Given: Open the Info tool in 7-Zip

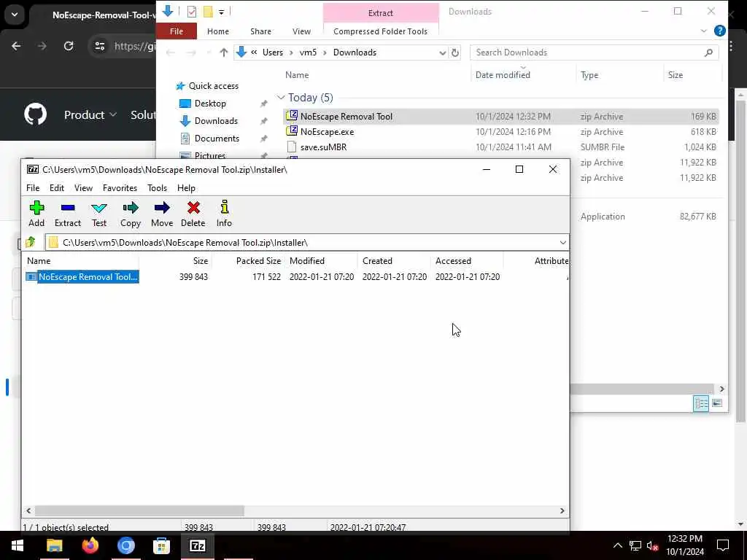Looking at the screenshot, I should coord(224,214).
